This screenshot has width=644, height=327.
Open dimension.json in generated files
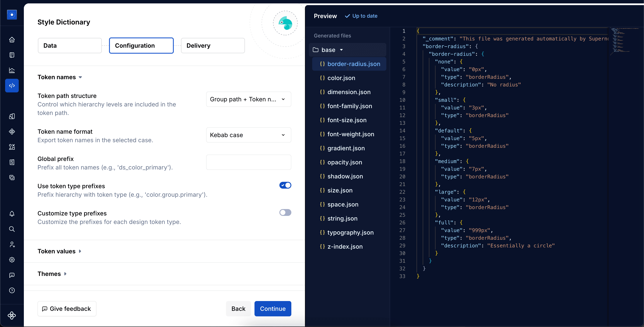tap(349, 92)
